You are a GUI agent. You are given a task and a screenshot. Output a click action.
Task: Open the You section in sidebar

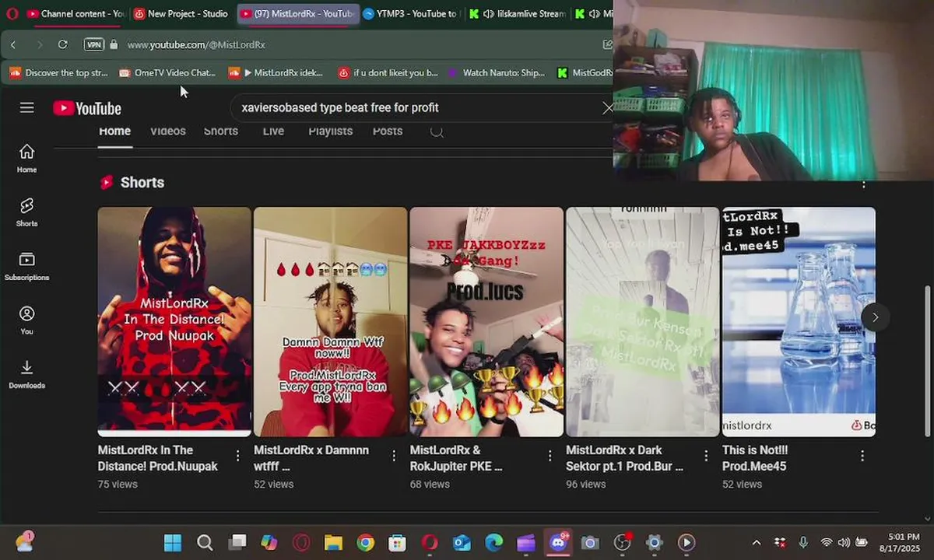pyautogui.click(x=26, y=320)
